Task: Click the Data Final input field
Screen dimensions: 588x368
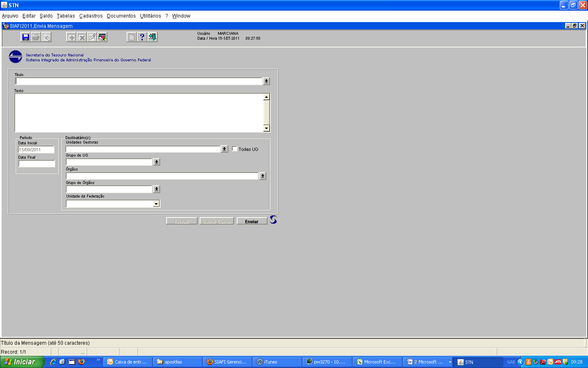Action: click(36, 164)
